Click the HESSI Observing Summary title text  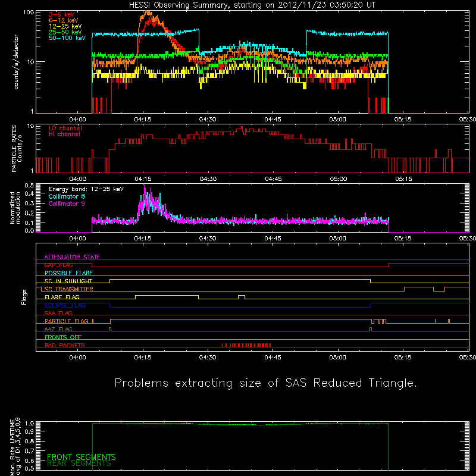pyautogui.click(x=252, y=5)
